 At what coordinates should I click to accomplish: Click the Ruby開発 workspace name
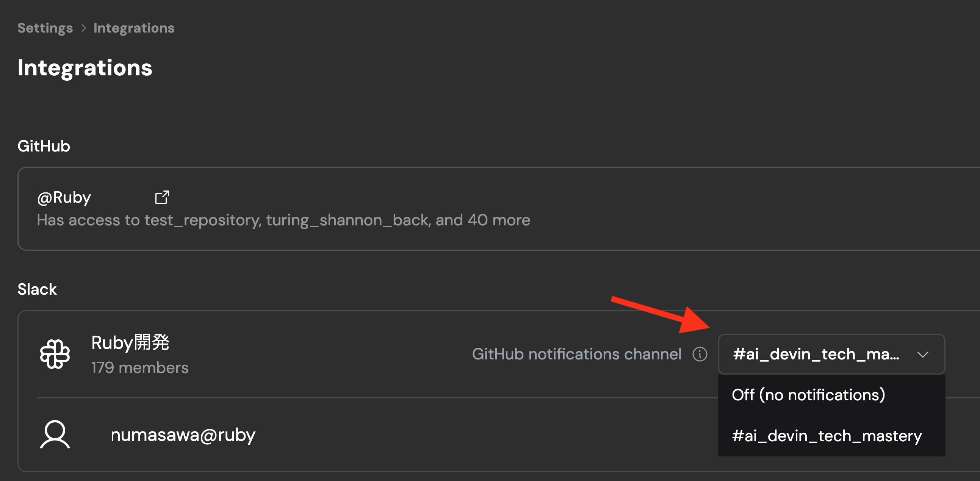coord(130,342)
